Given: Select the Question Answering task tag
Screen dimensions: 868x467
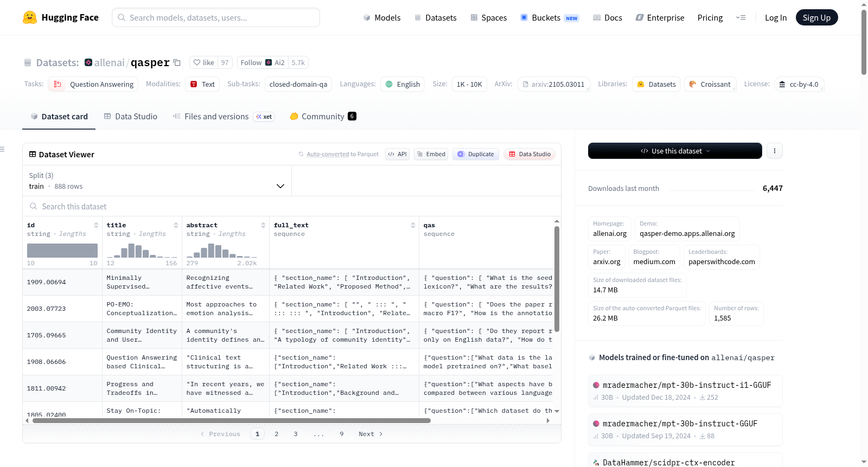Looking at the screenshot, I should (93, 84).
